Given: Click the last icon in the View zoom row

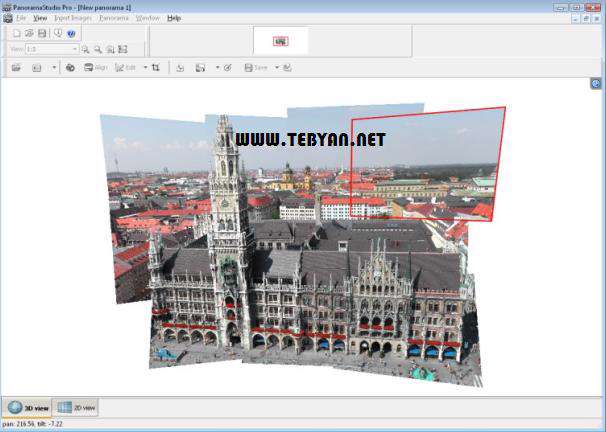Looking at the screenshot, I should tap(123, 49).
